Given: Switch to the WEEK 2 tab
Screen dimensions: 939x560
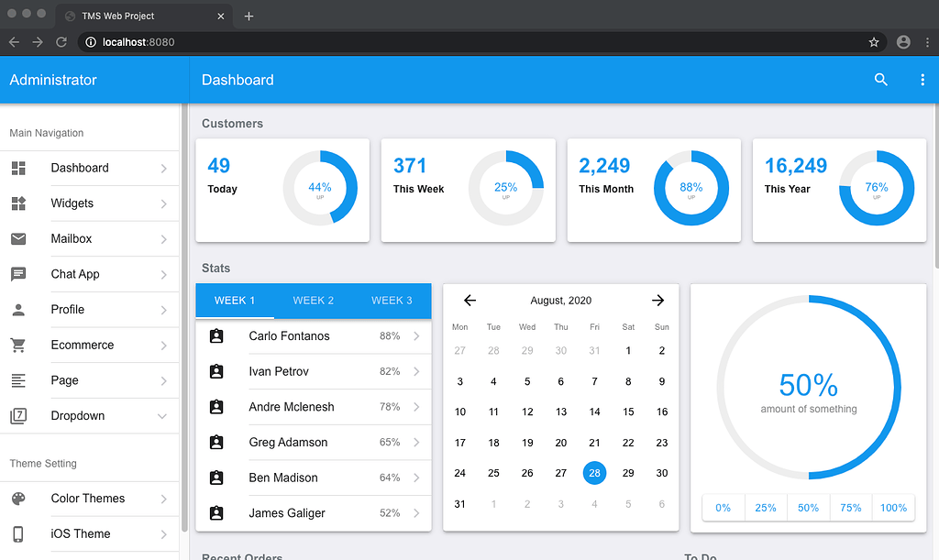Looking at the screenshot, I should tap(313, 301).
